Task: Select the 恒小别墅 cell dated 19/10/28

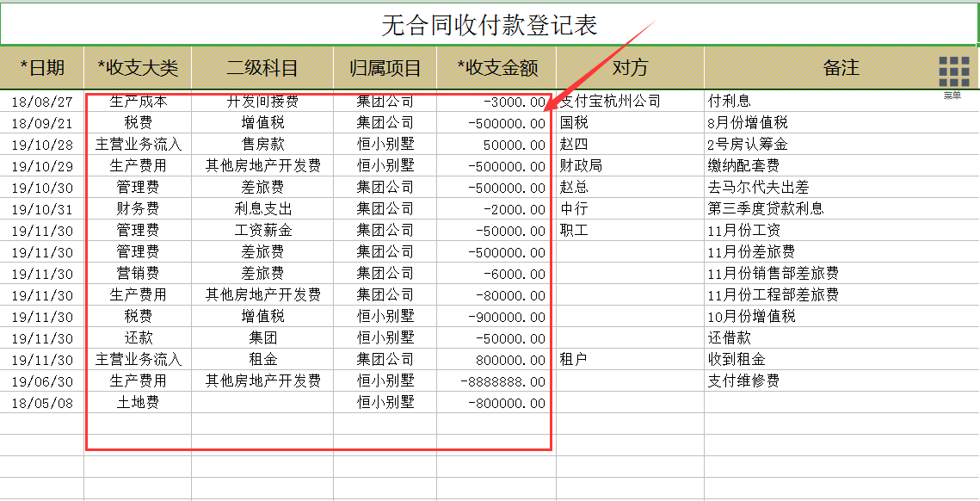Action: point(389,143)
